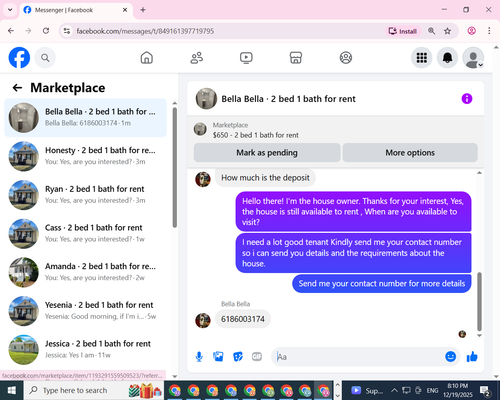Open the Facebook search icon

(x=45, y=58)
